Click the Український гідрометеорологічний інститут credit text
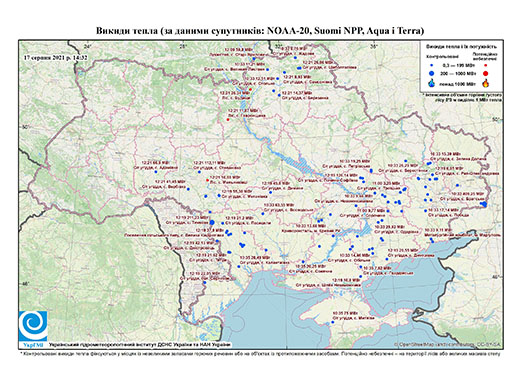 pos(140,344)
